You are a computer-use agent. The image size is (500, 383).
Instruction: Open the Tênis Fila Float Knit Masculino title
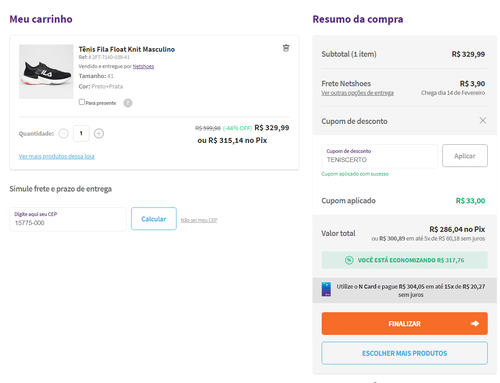[127, 49]
